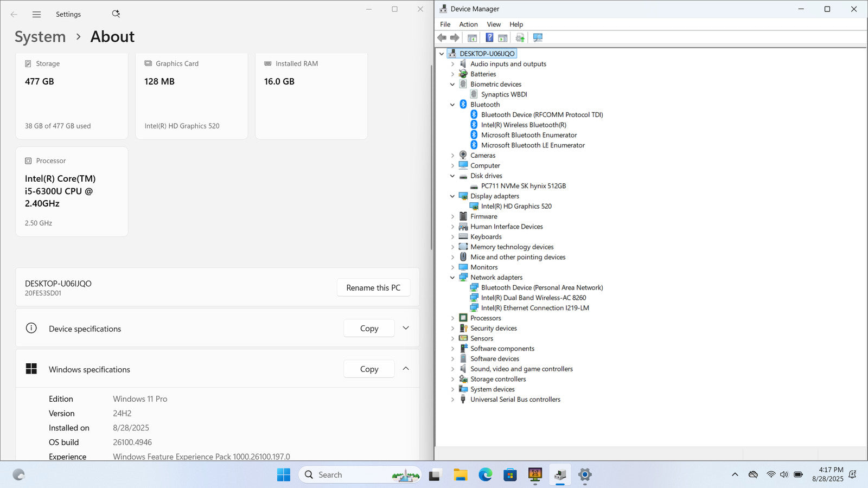The image size is (868, 488).
Task: Show hidden icons in the system tray
Action: [x=735, y=474]
